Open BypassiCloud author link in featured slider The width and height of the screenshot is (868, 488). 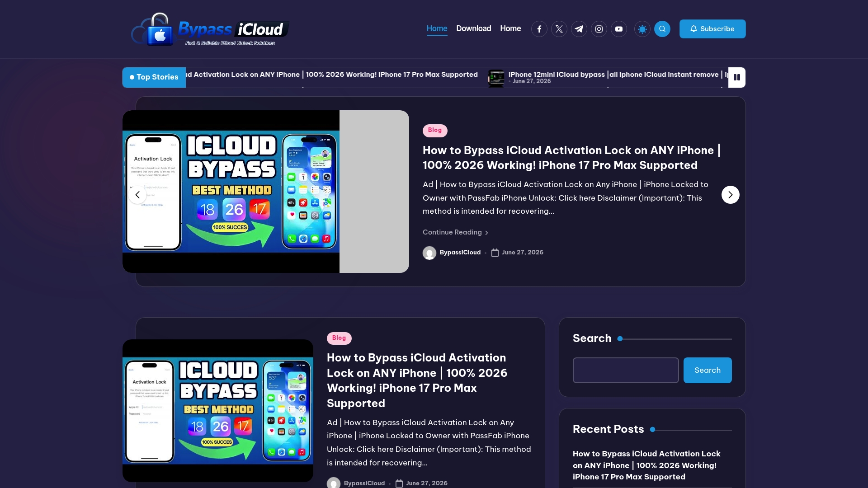[x=460, y=253]
